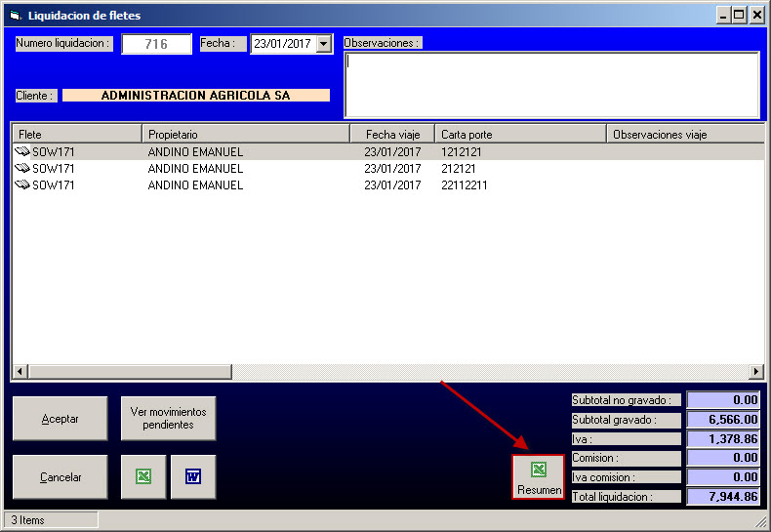Click the Numero liquidacion field showing 716
Screen dimensions: 771x532
(156, 44)
